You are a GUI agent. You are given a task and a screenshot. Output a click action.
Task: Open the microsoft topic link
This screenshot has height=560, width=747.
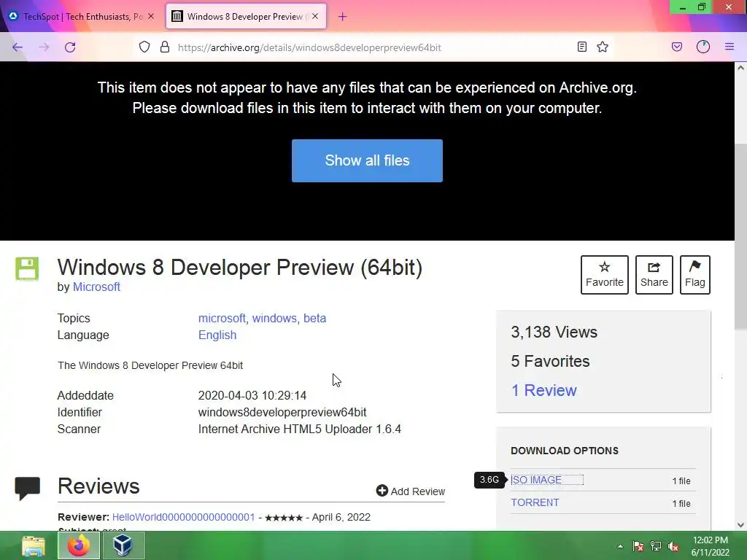click(x=222, y=318)
